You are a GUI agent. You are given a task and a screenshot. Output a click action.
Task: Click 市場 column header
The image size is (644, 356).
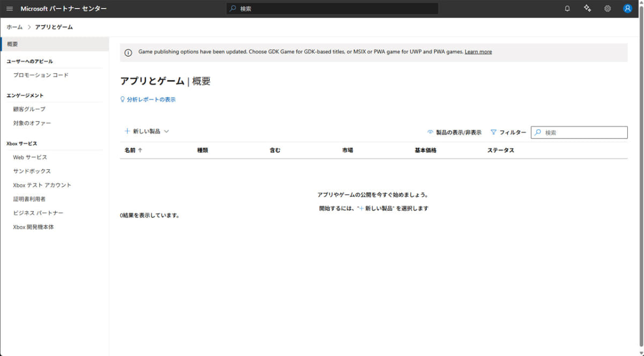tap(347, 150)
